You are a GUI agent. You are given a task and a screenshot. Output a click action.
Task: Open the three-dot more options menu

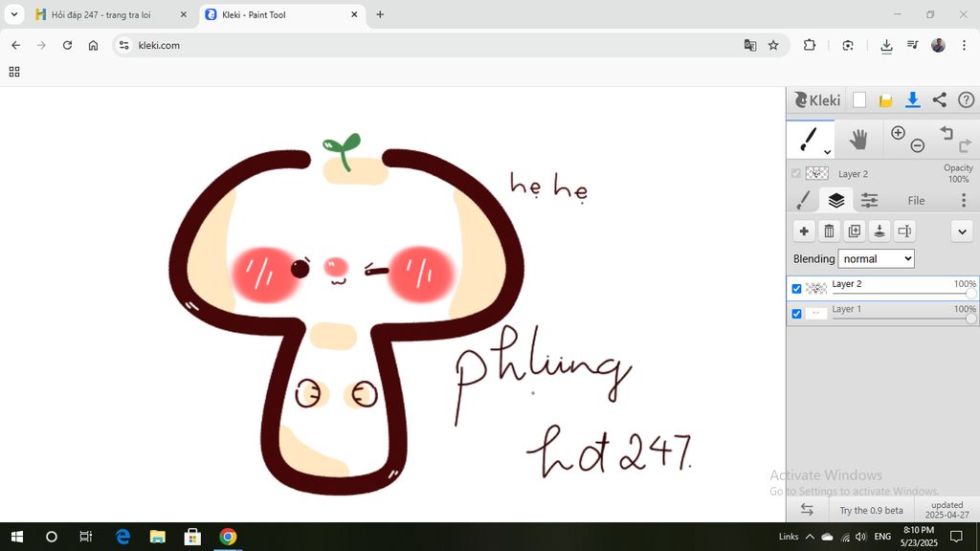[963, 200]
